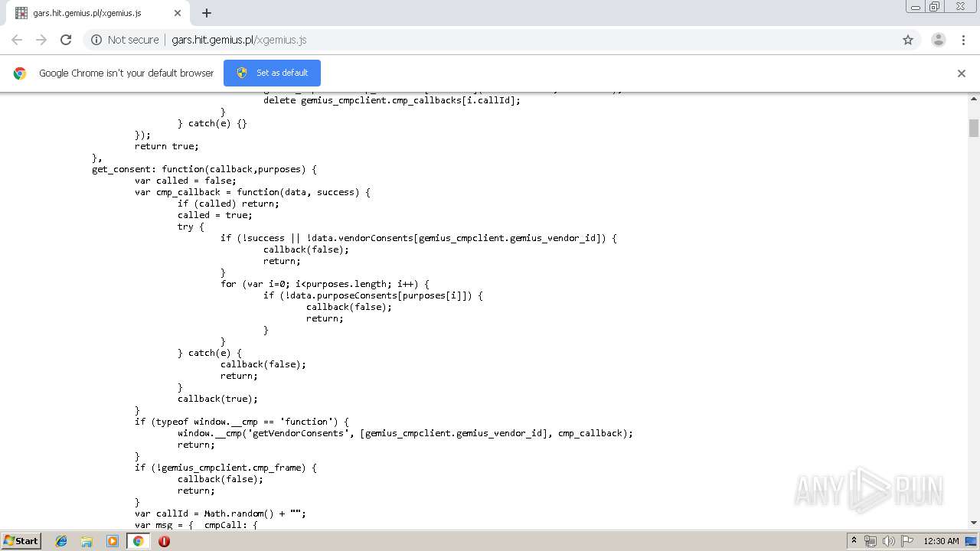Click the scrollbar down arrow

pyautogui.click(x=974, y=523)
